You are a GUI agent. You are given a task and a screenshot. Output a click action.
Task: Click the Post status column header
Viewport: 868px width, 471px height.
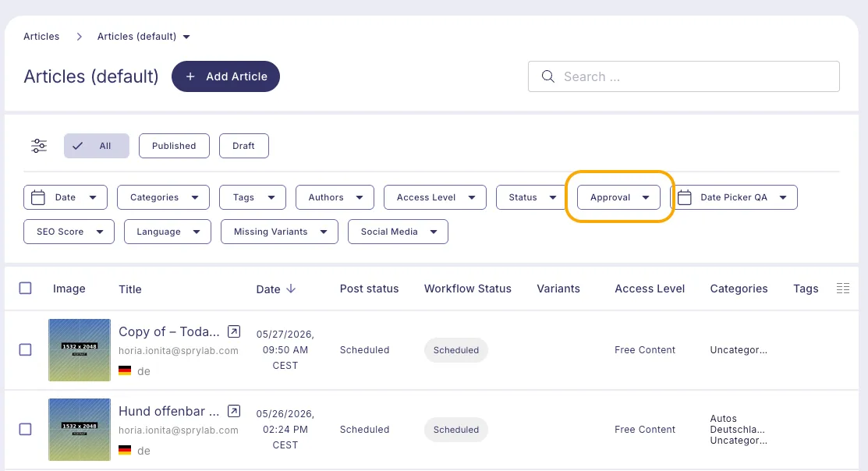click(x=369, y=289)
